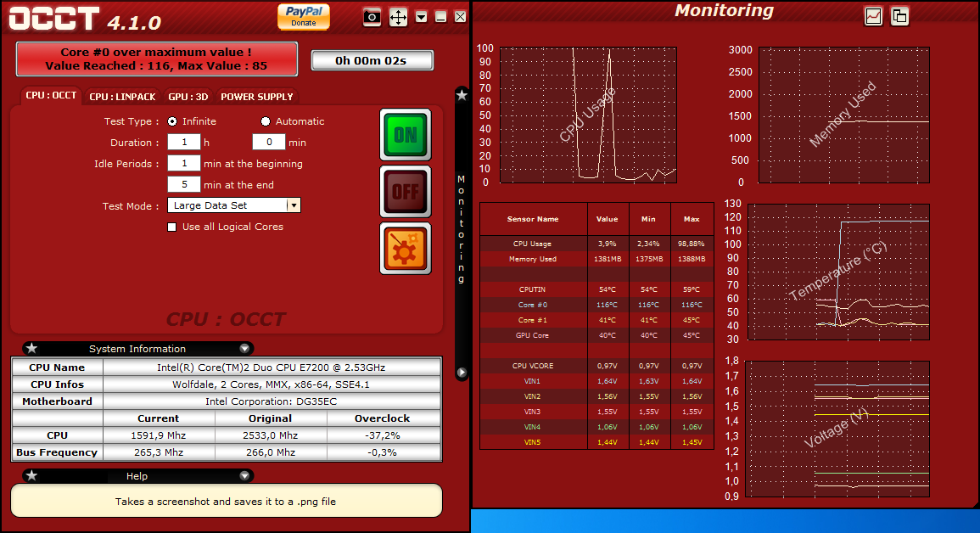Click the Duration hours field
The height and width of the screenshot is (533, 980).
tap(184, 143)
